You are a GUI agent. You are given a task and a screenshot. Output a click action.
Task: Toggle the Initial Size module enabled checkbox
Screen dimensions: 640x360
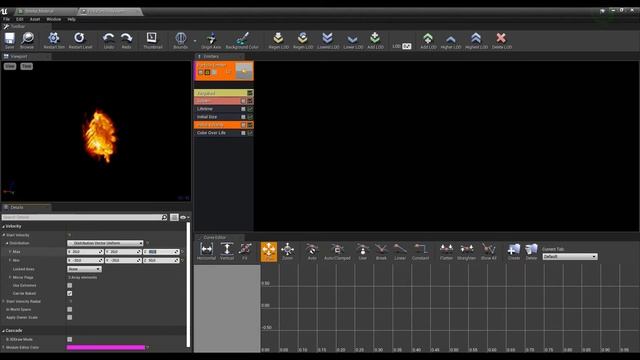click(x=250, y=117)
